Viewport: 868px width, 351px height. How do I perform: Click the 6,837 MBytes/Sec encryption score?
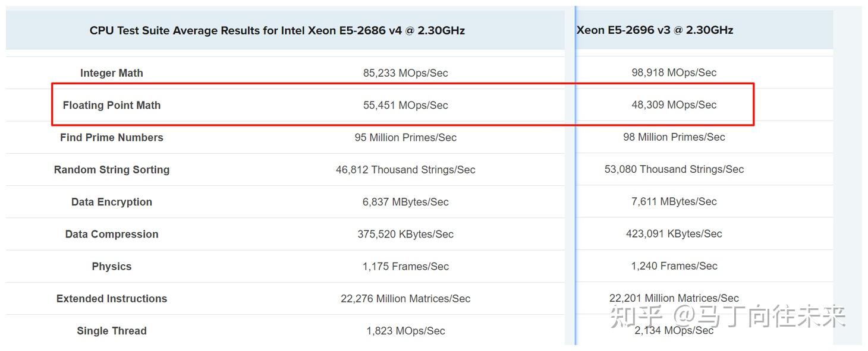coord(405,202)
